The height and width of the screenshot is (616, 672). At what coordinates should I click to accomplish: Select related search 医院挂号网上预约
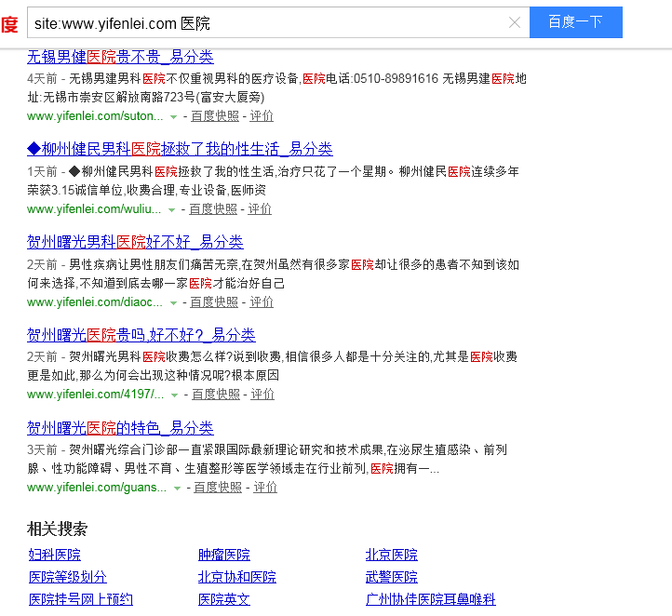point(81,599)
